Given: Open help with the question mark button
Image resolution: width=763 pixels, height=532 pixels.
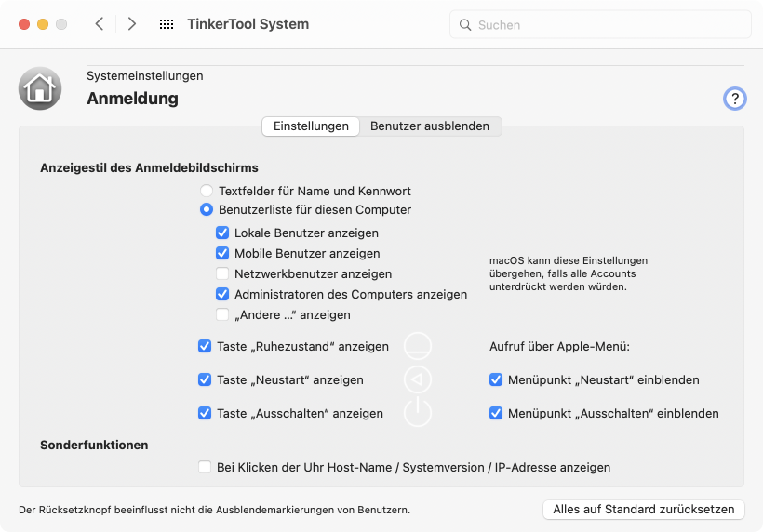Looking at the screenshot, I should (x=735, y=99).
